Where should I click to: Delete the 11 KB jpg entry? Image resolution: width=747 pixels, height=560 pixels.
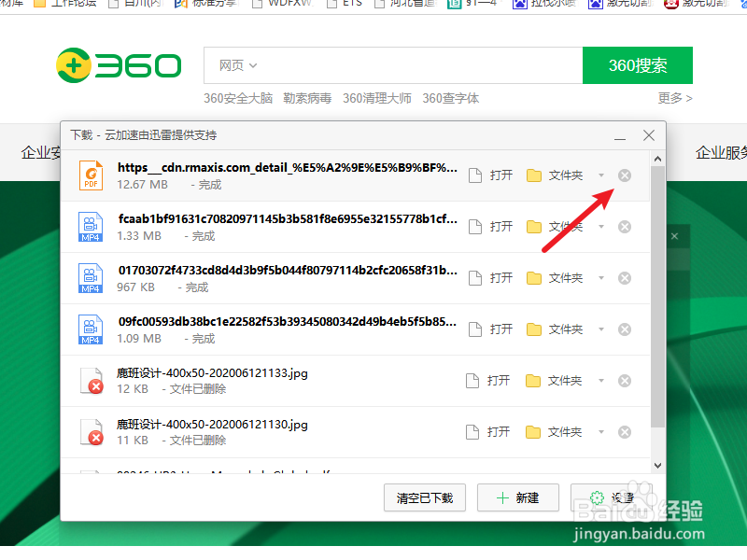click(624, 431)
